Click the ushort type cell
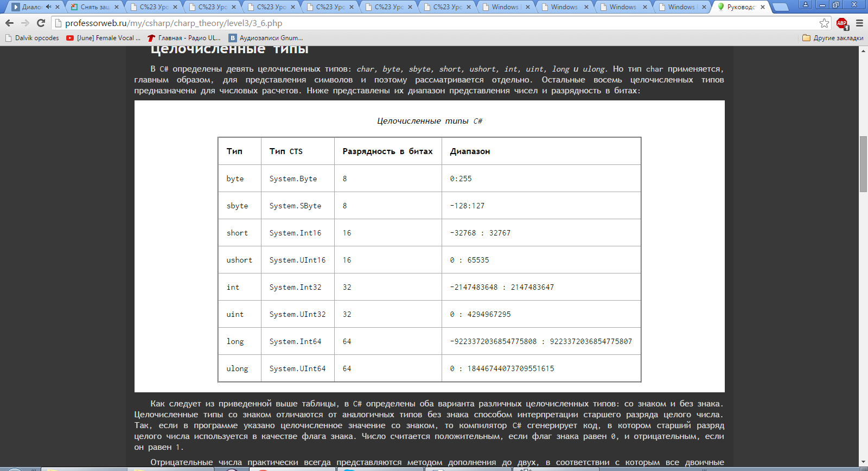 239,260
